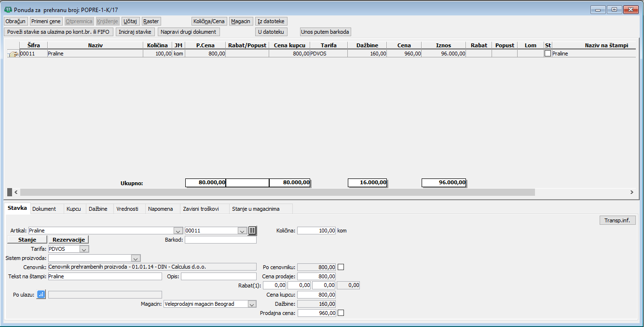This screenshot has height=327, width=644.
Task: Click the left arrow of the horizontal scrollbar
Action: coord(16,192)
